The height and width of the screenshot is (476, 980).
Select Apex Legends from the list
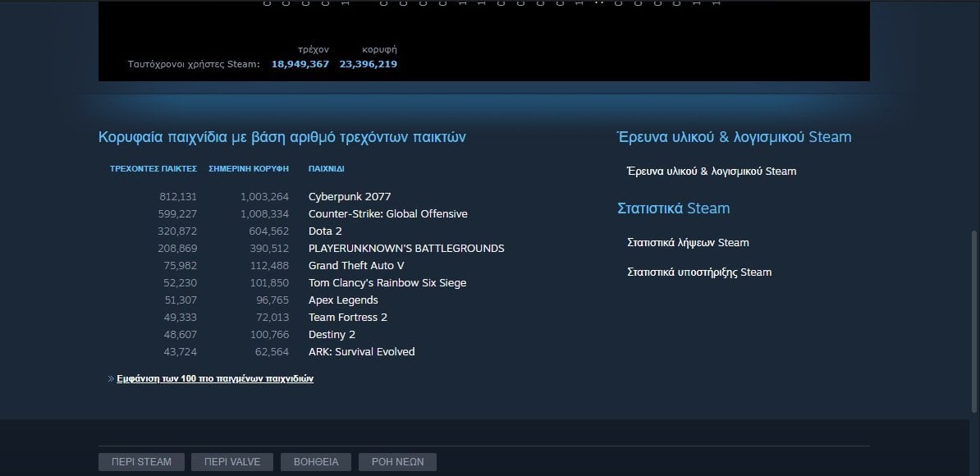(343, 300)
